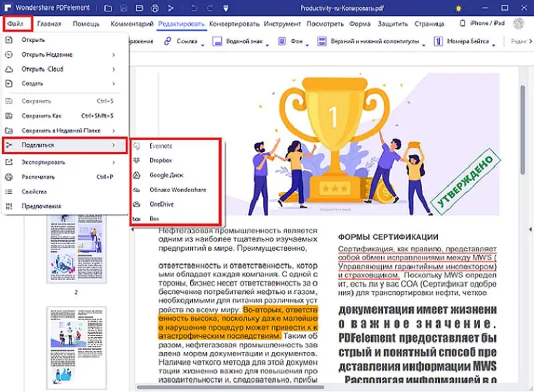Click the email envelope icon in title bar
Screen dimensions: 534x392
coord(140,8)
